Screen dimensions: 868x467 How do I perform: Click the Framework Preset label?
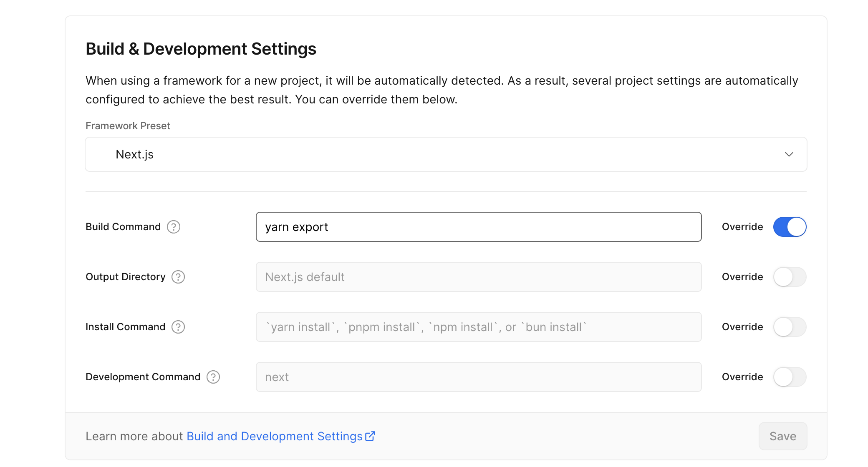[x=128, y=126]
